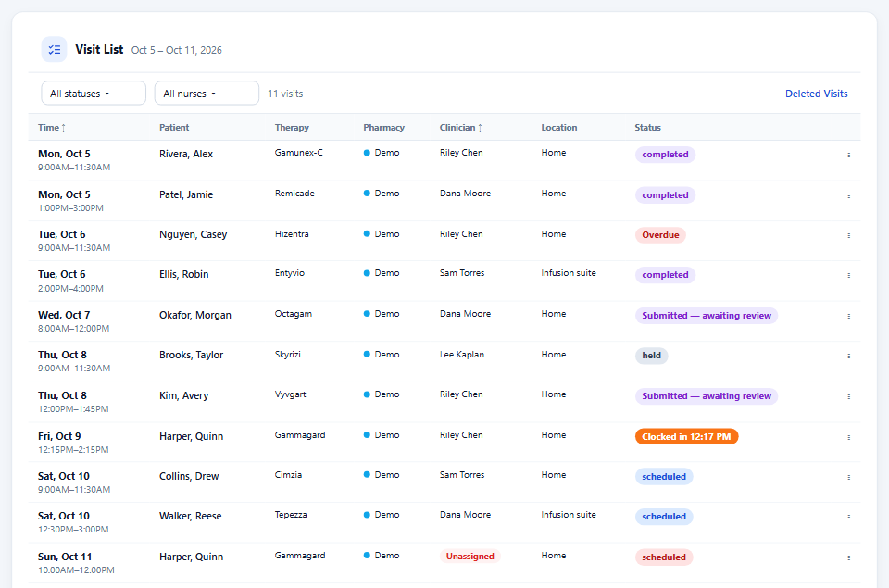Click the Patient column header

point(174,128)
